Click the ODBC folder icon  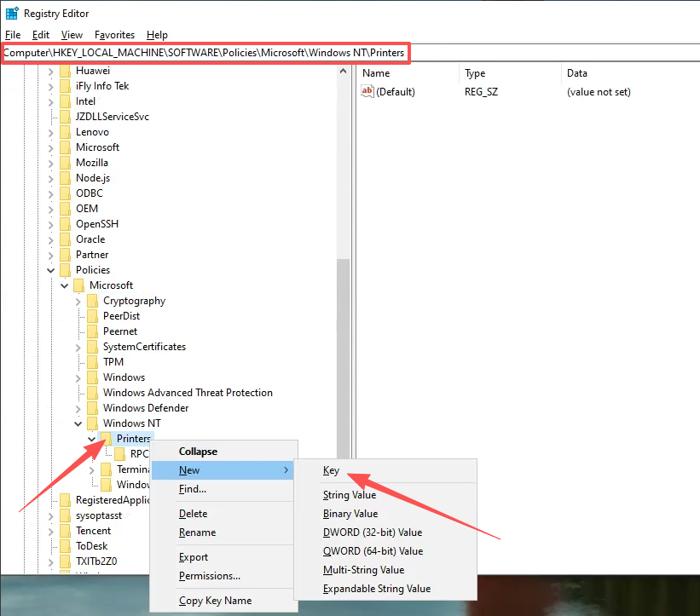click(65, 193)
